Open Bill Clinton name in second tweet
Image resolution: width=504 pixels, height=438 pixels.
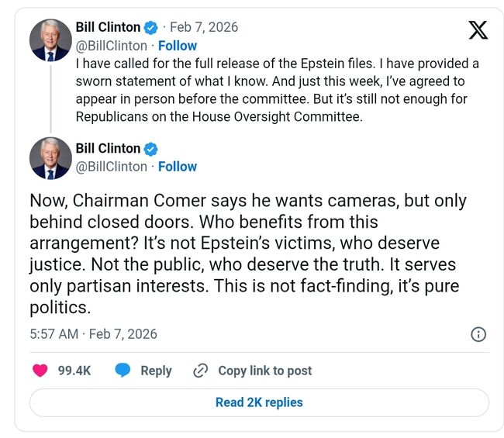108,149
